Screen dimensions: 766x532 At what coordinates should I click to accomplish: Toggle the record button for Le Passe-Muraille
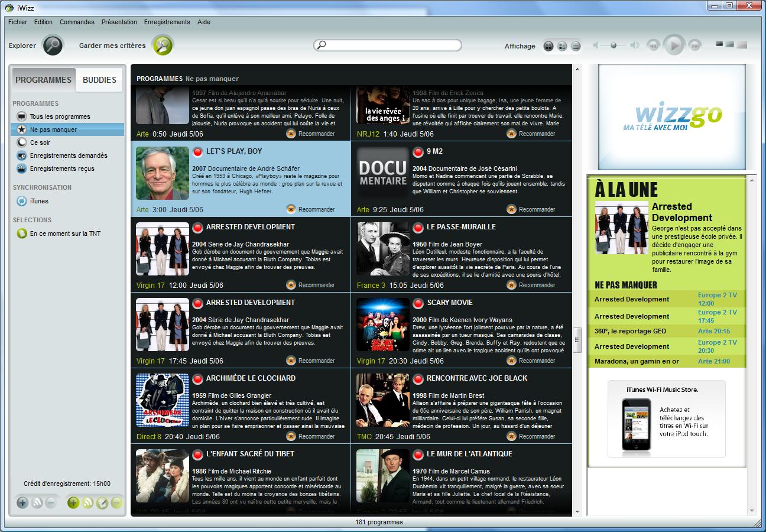tap(418, 228)
